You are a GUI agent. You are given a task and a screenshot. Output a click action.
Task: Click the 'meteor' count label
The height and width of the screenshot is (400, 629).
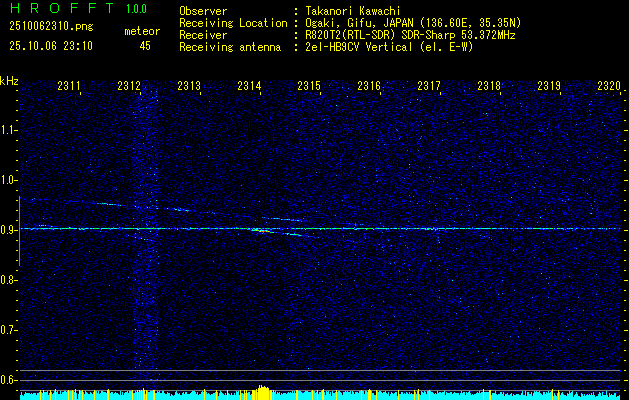(142, 31)
